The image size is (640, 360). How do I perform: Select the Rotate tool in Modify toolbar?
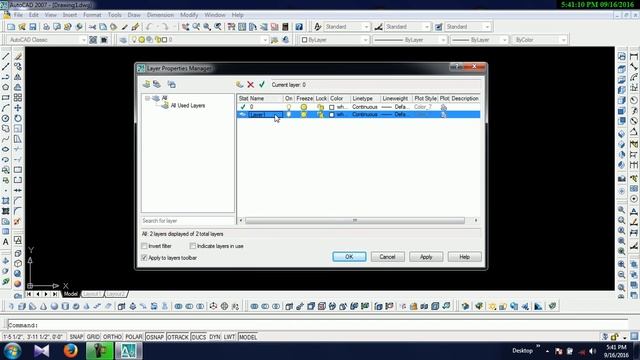click(x=18, y=118)
